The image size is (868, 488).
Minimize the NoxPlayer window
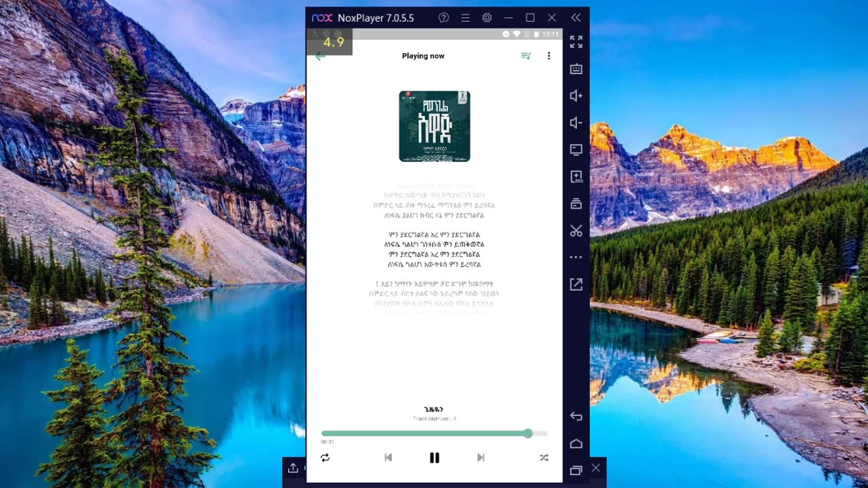tap(509, 18)
